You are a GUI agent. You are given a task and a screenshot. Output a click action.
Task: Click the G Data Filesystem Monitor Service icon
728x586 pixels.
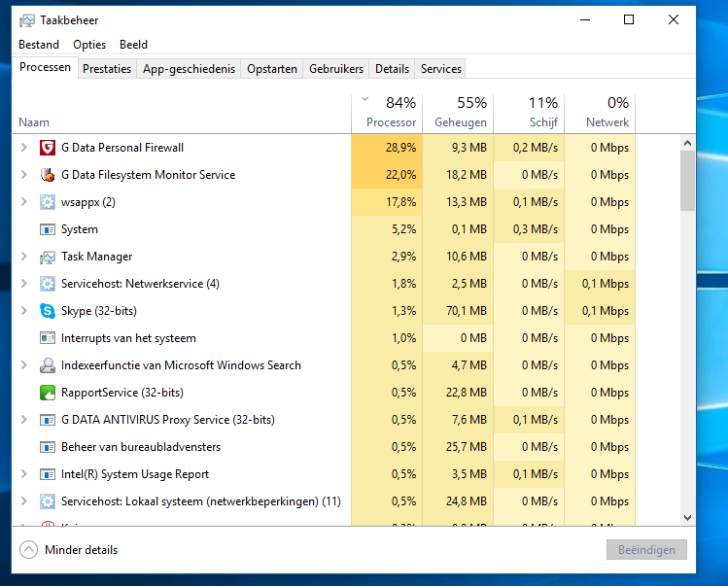(48, 175)
